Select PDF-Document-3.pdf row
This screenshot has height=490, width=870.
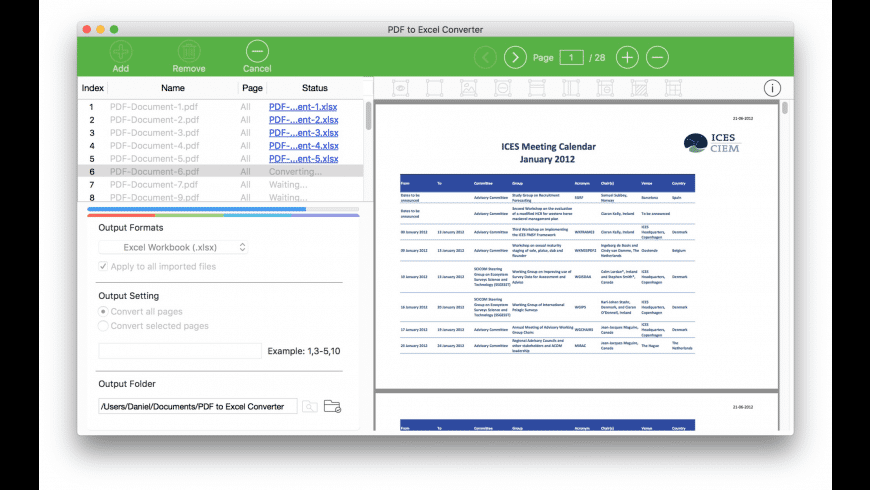(x=221, y=133)
